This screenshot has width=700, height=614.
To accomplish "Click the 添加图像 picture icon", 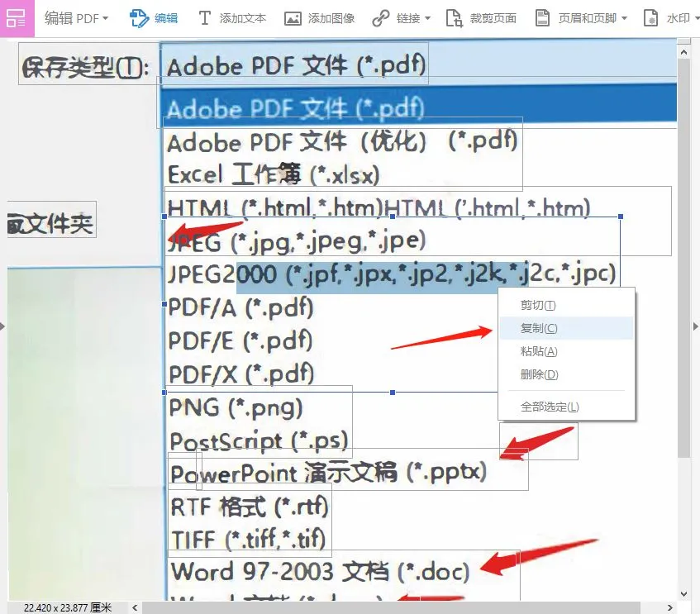I will (293, 19).
